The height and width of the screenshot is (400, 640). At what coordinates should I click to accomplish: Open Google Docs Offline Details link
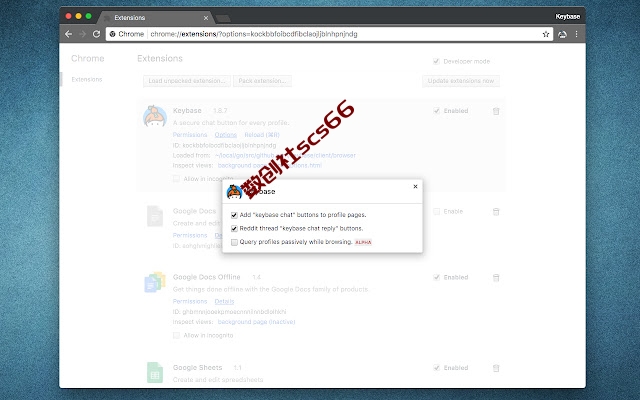tap(224, 301)
